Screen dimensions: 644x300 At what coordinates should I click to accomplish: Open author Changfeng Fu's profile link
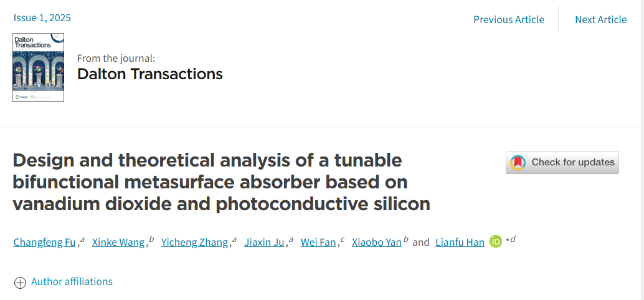[44, 243]
